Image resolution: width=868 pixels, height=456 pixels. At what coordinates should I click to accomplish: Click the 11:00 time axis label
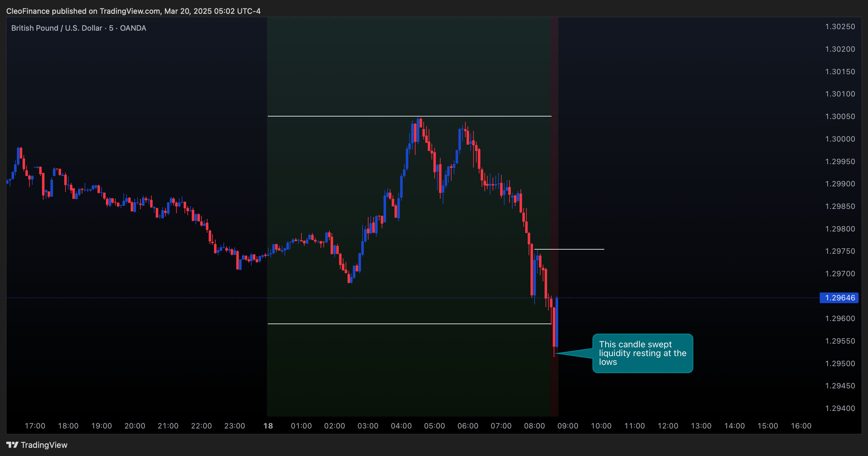click(x=635, y=426)
